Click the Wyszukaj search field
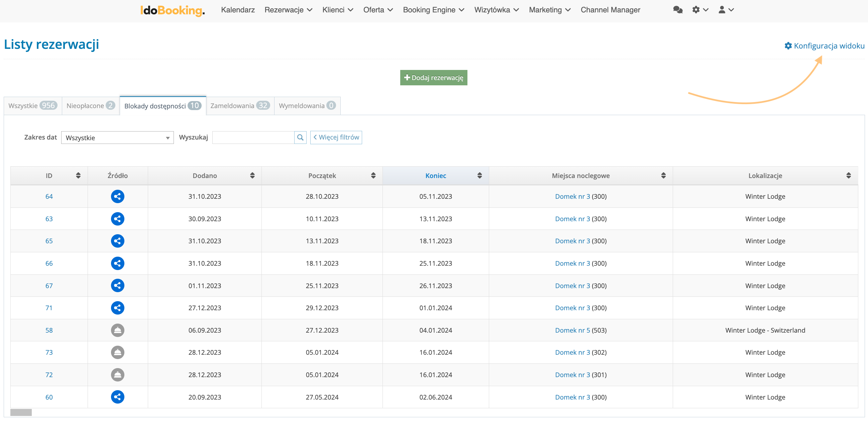 point(253,137)
